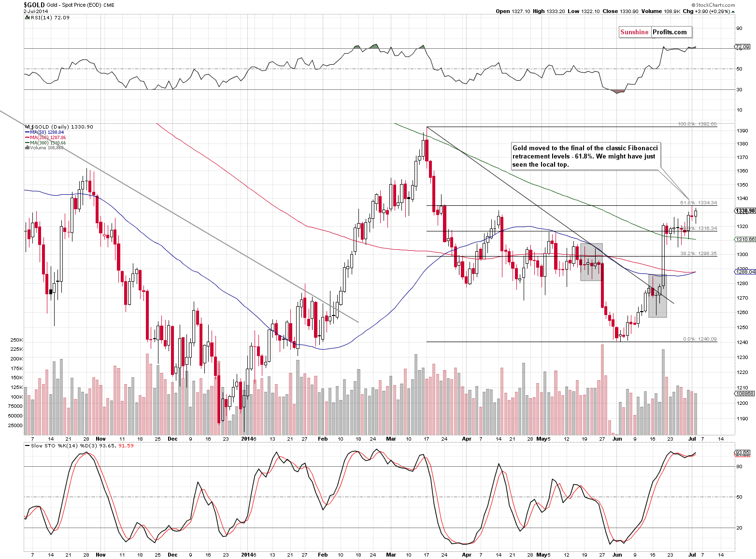Click the 1288.04 MA(50) axis tag
Viewport: 756px width, 559px height.
[745, 272]
